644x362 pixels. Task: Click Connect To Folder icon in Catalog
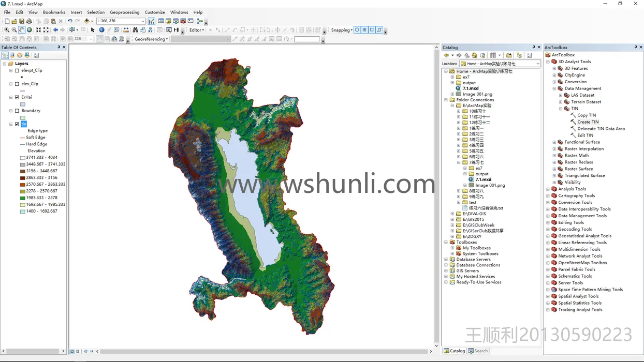pyautogui.click(x=509, y=55)
